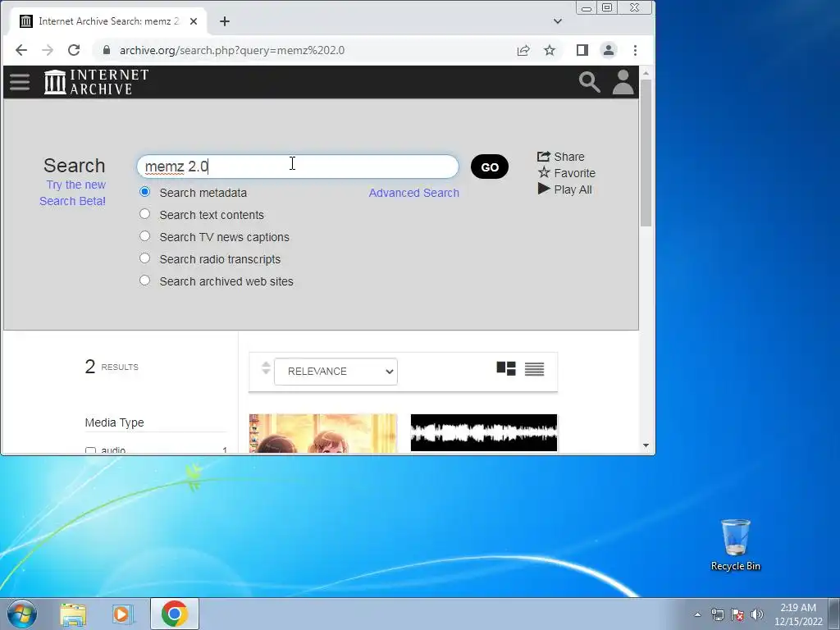This screenshot has height=630, width=840.
Task: Open the Chrome side panel
Action: (x=582, y=50)
